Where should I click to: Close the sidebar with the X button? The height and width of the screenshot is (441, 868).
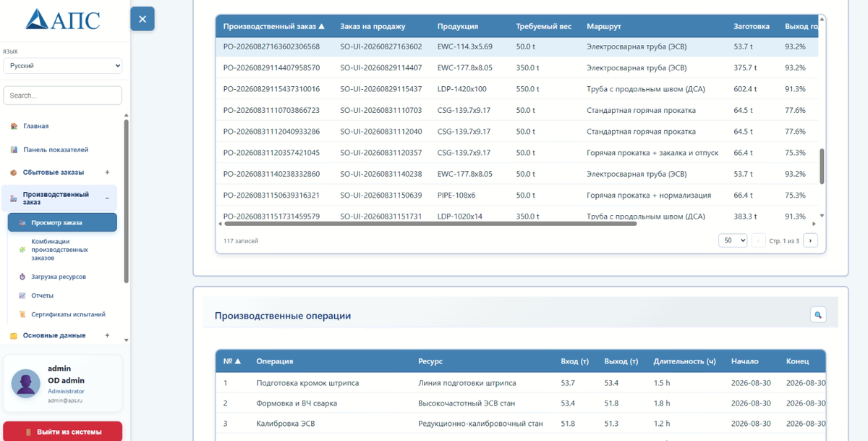(142, 19)
